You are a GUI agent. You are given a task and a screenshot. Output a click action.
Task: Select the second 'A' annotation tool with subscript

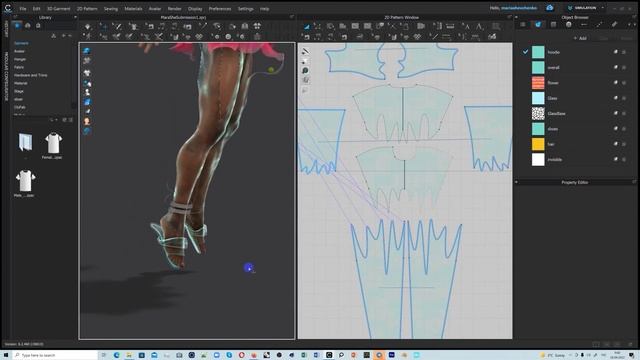(x=480, y=27)
